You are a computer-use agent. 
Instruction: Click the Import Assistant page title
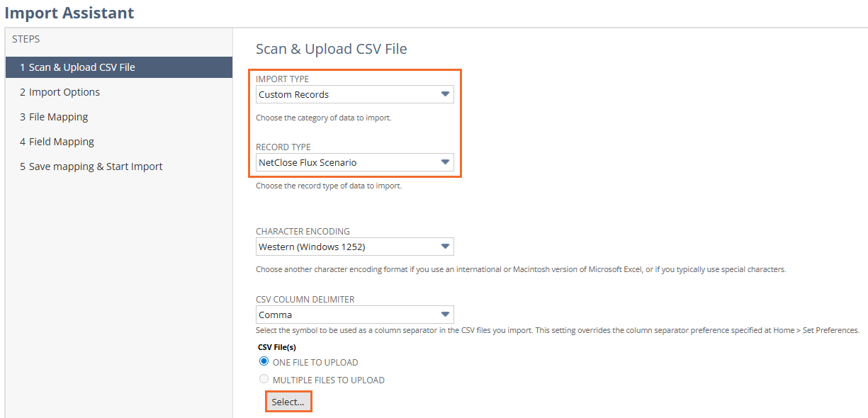69,13
